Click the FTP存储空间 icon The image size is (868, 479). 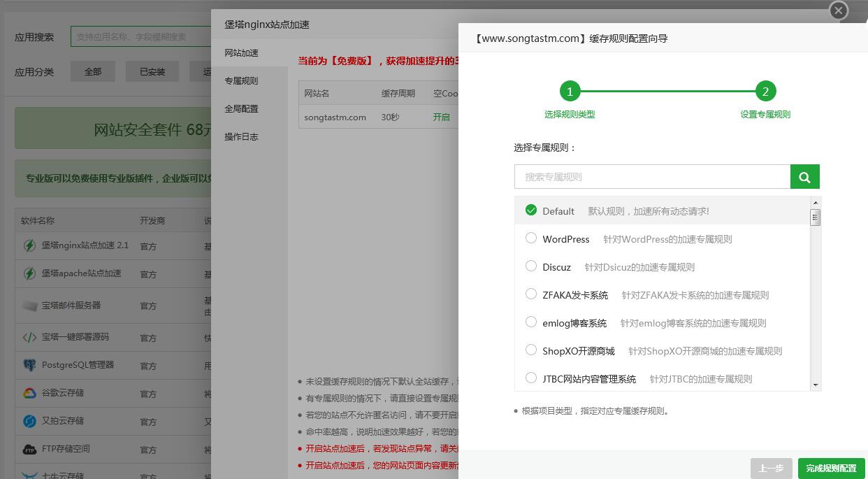(29, 449)
